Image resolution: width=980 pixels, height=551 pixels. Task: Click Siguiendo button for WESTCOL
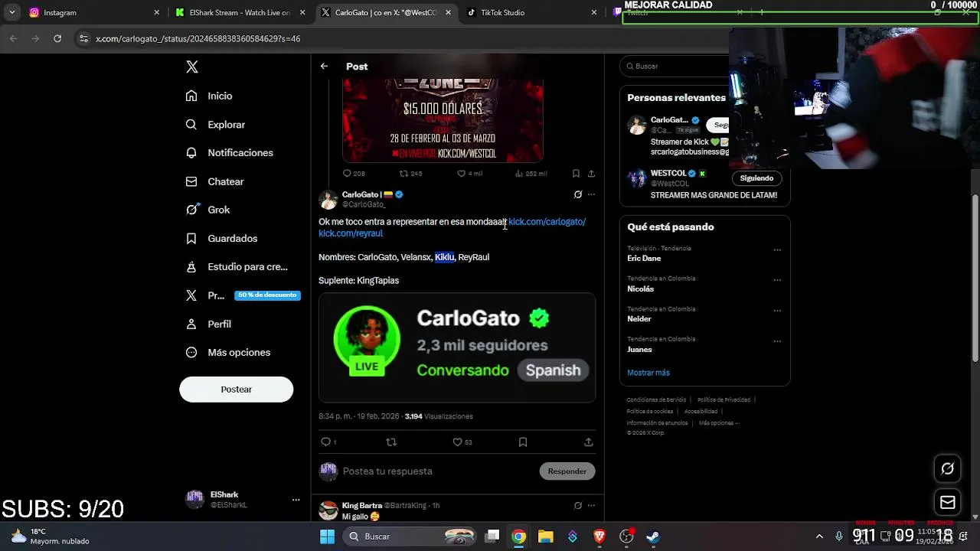point(756,178)
